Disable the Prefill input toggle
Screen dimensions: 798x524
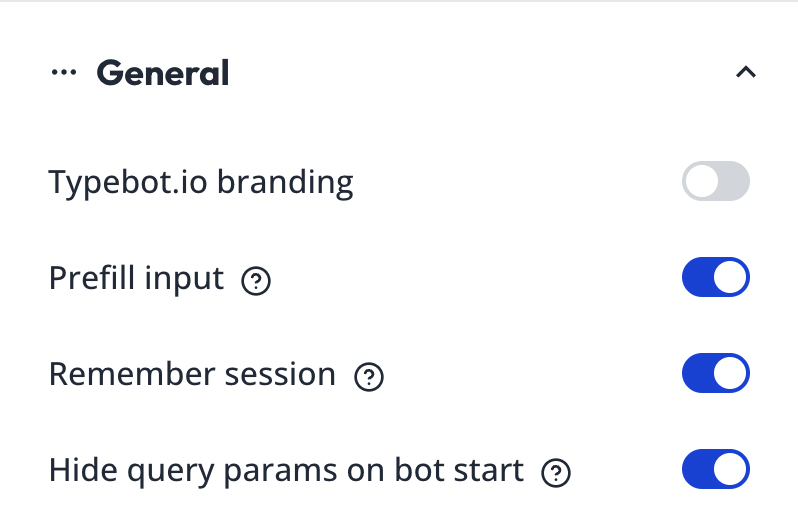click(715, 278)
